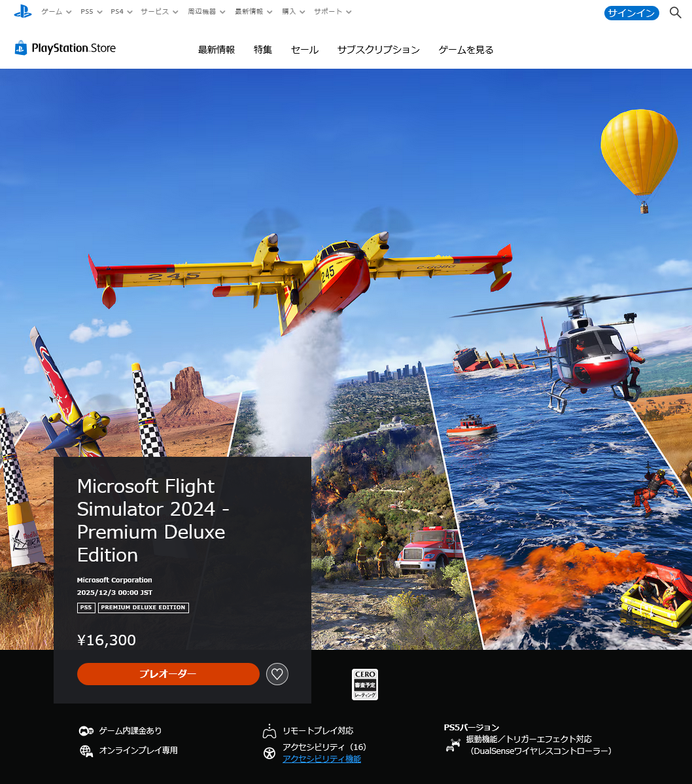Click the online play globe icon

[86, 751]
